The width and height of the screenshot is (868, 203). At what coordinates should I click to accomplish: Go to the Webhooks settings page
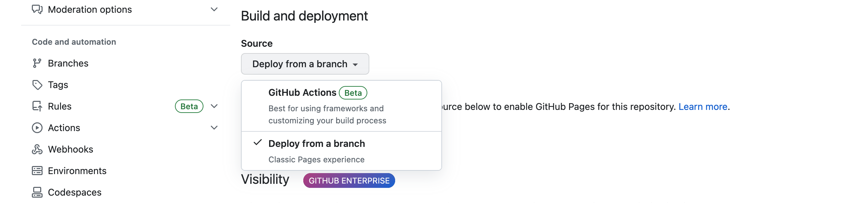[70, 149]
